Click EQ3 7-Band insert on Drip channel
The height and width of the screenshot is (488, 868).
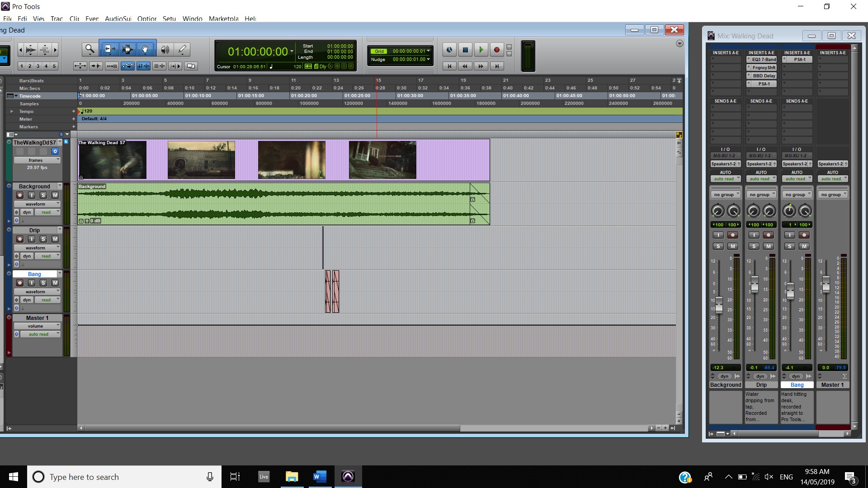(x=764, y=60)
